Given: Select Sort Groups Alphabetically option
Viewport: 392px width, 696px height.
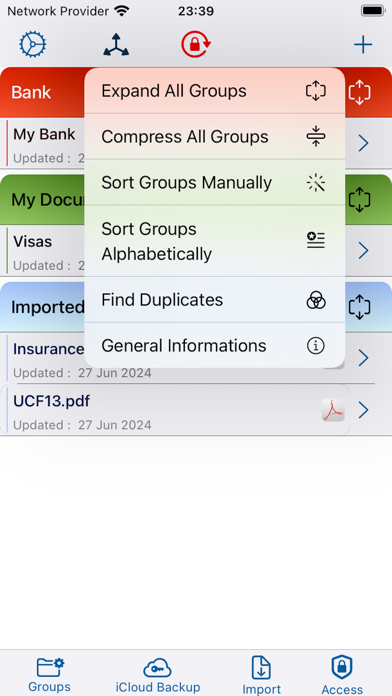Looking at the screenshot, I should point(214,241).
